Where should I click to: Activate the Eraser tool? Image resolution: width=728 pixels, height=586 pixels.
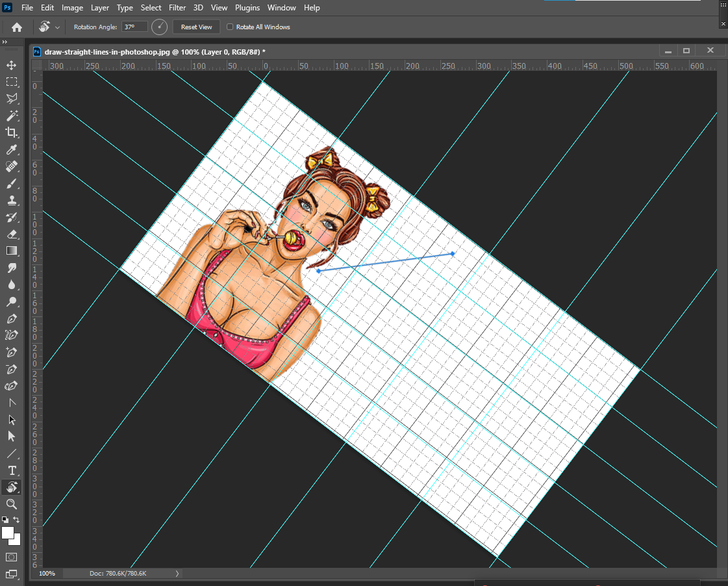click(x=12, y=234)
